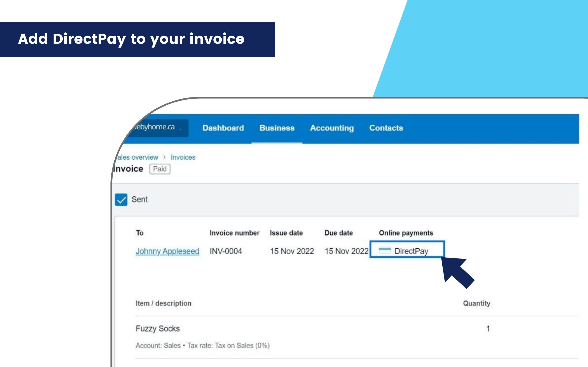Expand the Item description section
Image resolution: width=588 pixels, height=367 pixels.
coord(163,303)
